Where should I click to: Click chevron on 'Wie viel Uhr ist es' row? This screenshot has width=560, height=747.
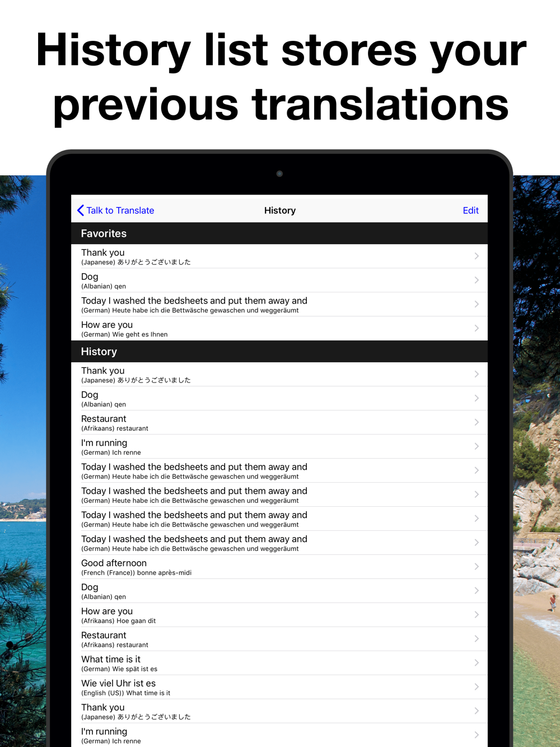pos(477,687)
